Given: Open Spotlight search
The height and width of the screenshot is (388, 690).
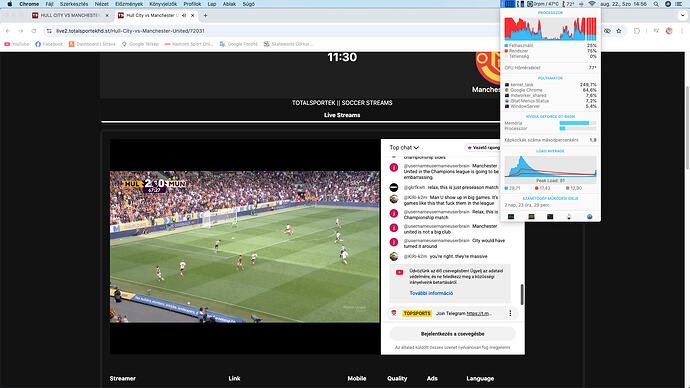Looking at the screenshot, I should click(x=656, y=4).
